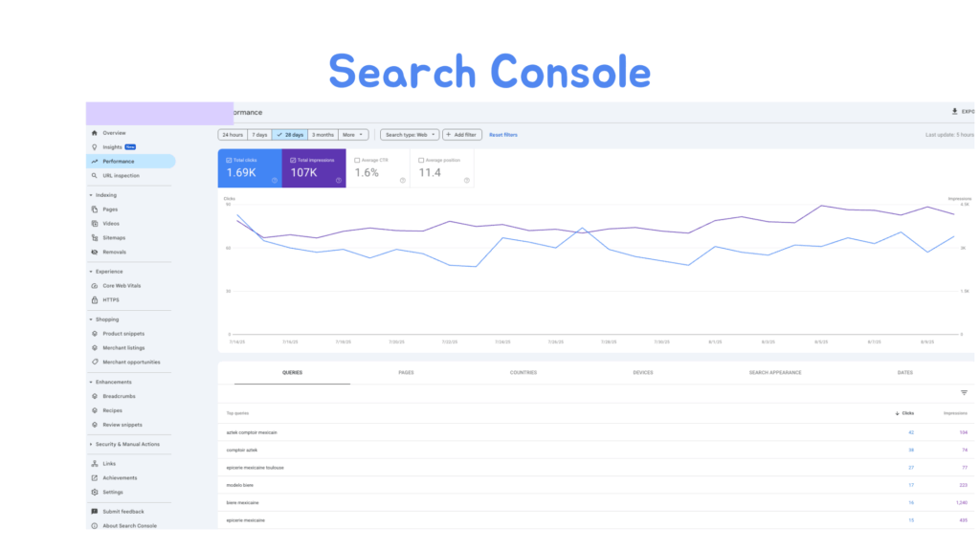Image resolution: width=980 pixels, height=551 pixels.
Task: Open the Overview home icon
Action: [95, 133]
